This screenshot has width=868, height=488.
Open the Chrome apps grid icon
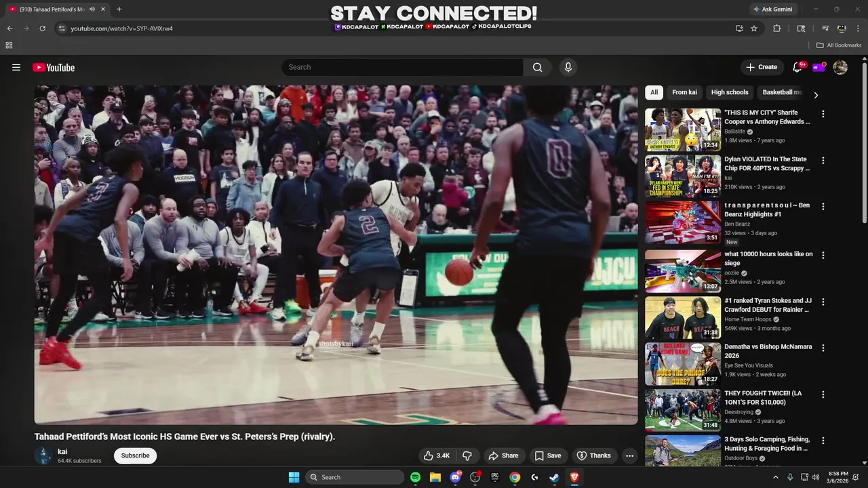pos(9,45)
